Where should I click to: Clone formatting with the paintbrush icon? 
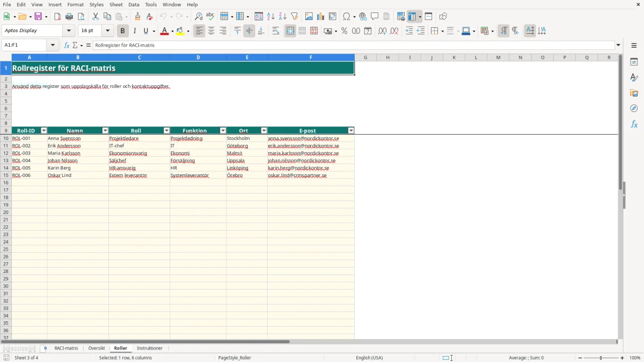tap(138, 17)
